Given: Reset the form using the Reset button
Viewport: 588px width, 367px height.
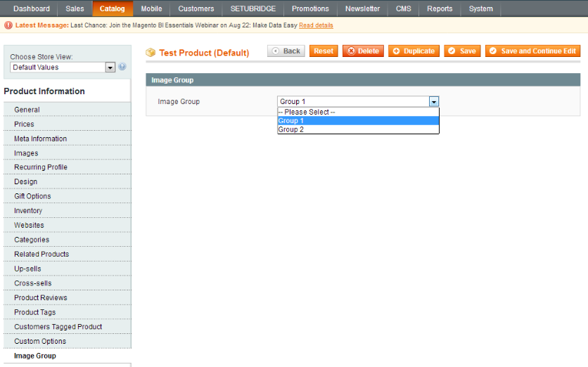Looking at the screenshot, I should [324, 51].
